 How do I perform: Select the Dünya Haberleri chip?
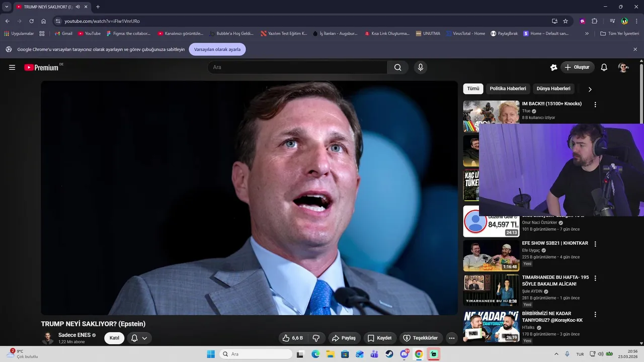coord(553,88)
